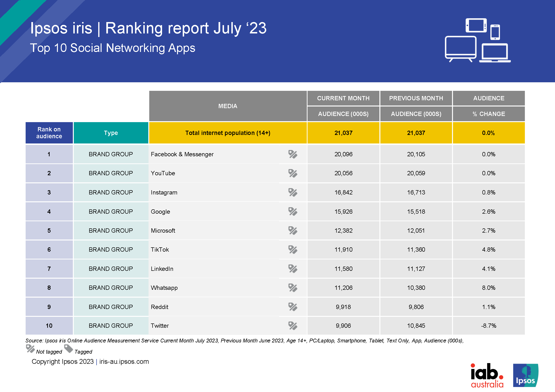Click the not-tagged icon beside Facebook & Messenger
The image size is (555, 392).
[293, 154]
